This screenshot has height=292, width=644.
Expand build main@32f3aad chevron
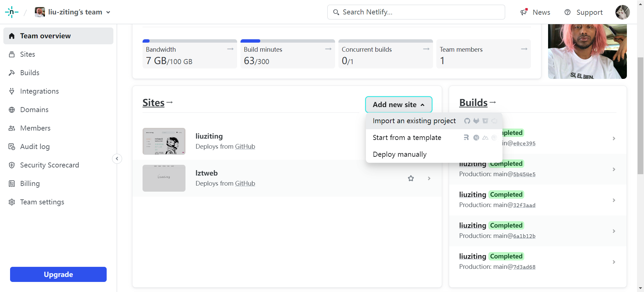click(614, 200)
